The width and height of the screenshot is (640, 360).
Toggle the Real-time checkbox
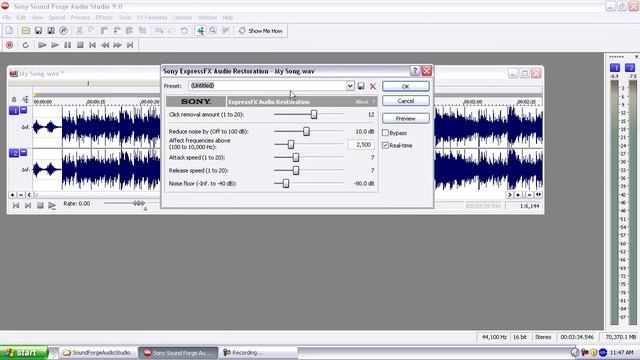tap(385, 145)
